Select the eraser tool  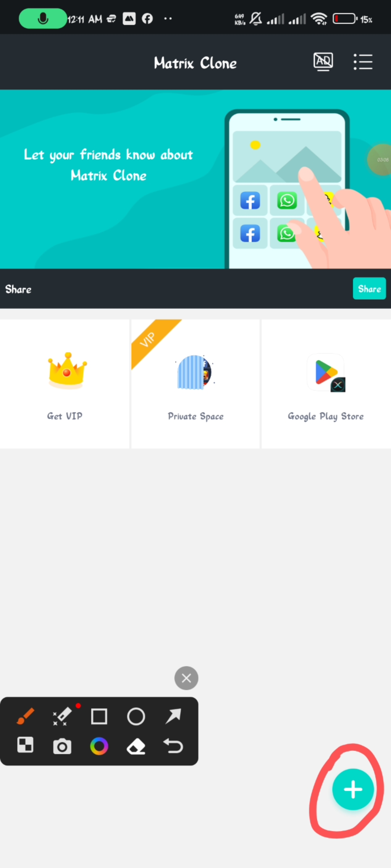tap(136, 746)
